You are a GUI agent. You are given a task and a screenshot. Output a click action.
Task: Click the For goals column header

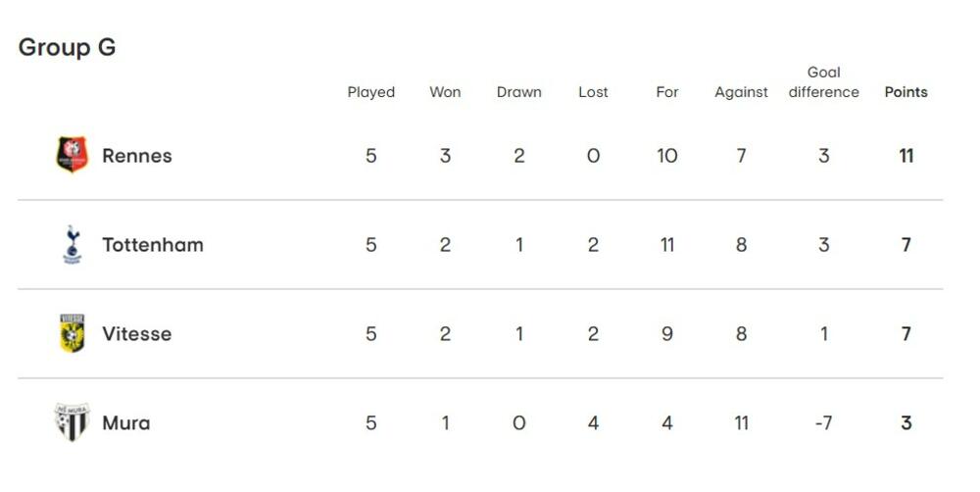[x=667, y=92]
